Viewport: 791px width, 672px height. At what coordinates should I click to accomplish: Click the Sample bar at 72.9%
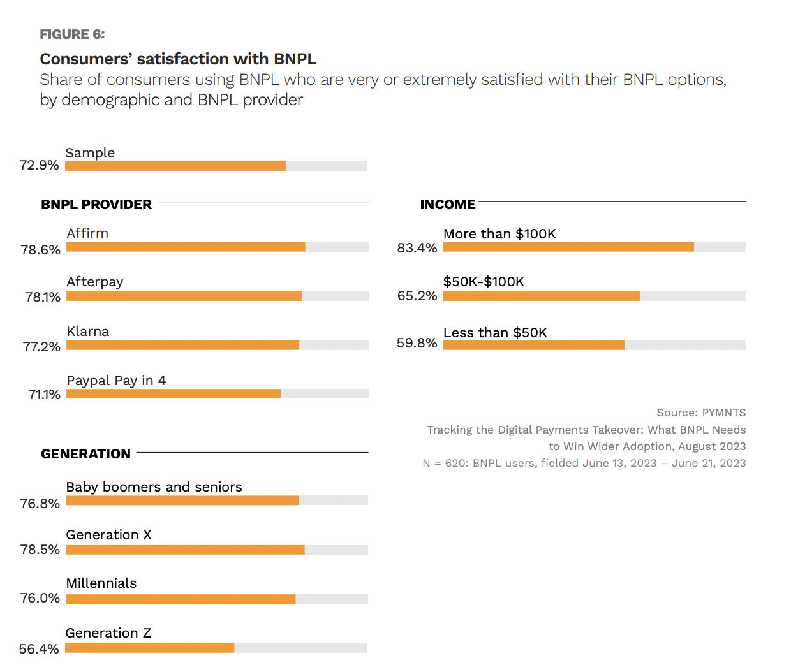point(175,166)
